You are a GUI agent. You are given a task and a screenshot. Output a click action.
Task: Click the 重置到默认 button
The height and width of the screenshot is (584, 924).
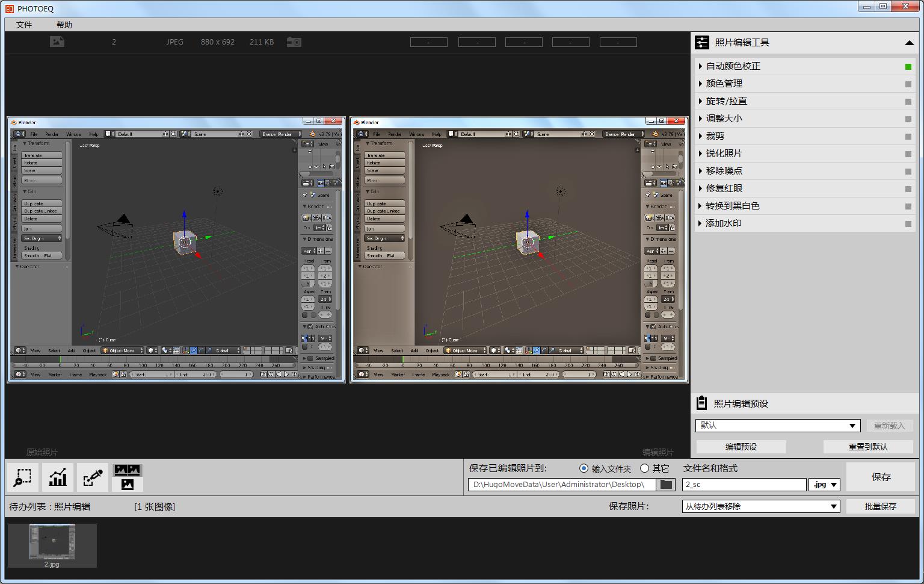pos(867,447)
